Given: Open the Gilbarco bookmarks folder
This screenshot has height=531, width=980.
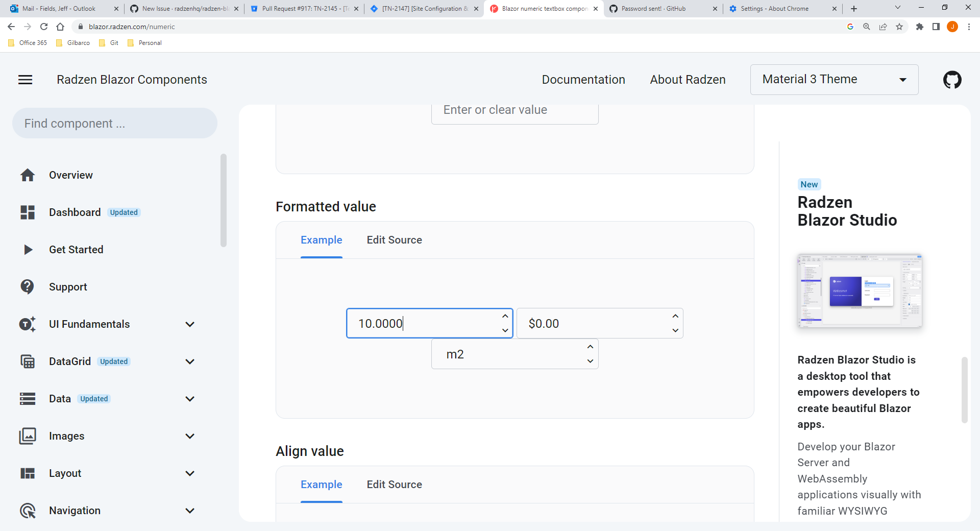Looking at the screenshot, I should [73, 43].
